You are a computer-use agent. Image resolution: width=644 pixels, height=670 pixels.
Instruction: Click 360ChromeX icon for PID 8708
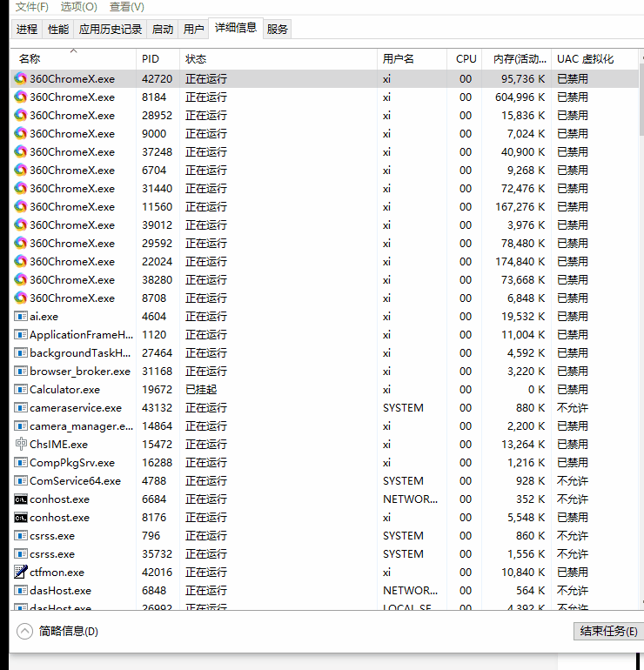[21, 298]
